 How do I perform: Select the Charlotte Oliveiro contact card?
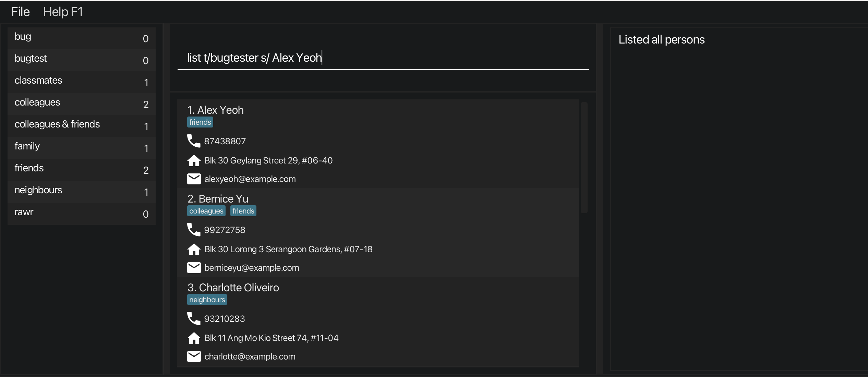[377, 321]
